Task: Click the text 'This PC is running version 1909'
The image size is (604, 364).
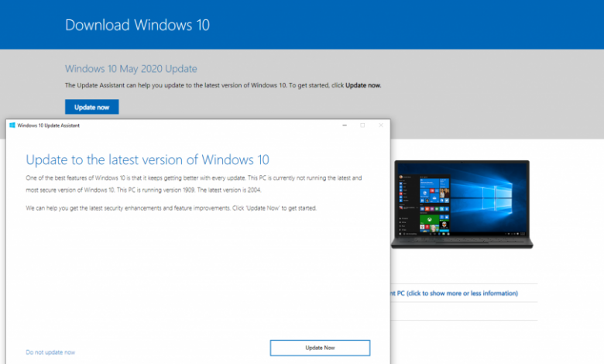Action: 156,191
